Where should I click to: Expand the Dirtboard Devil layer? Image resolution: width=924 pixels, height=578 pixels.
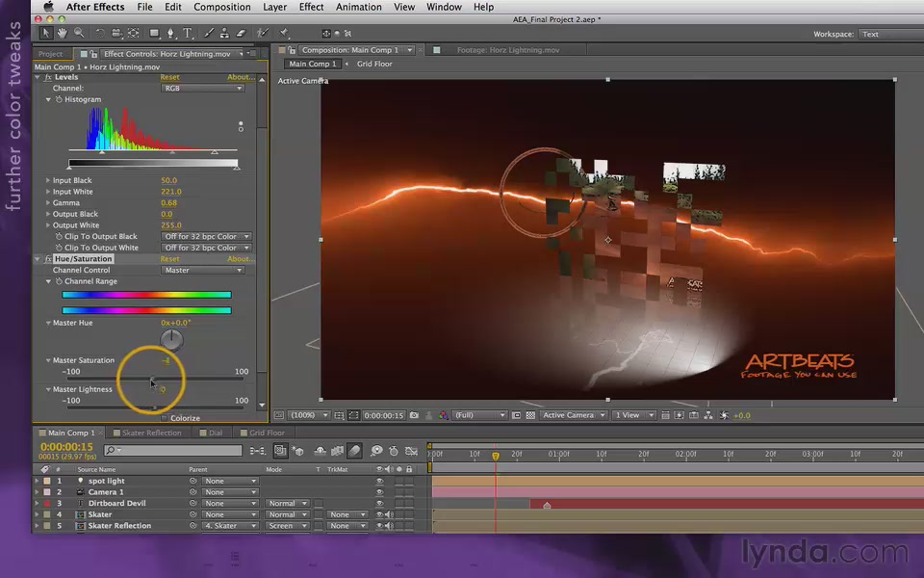37,504
